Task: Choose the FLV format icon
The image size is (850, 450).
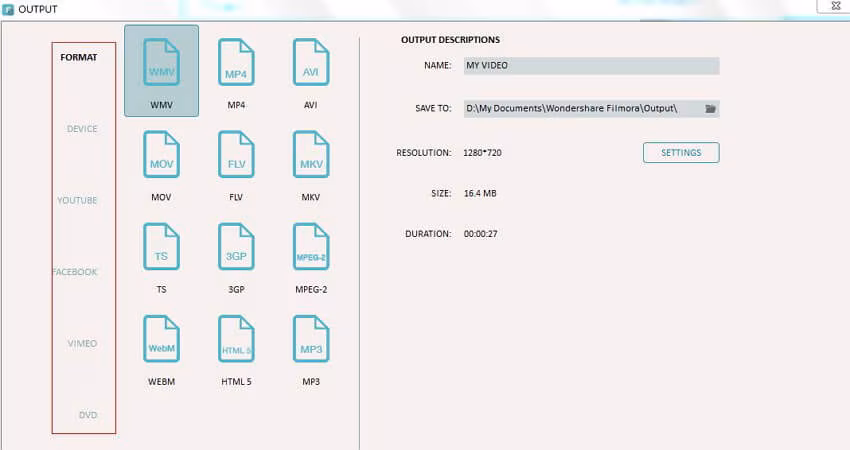Action: coord(236,155)
